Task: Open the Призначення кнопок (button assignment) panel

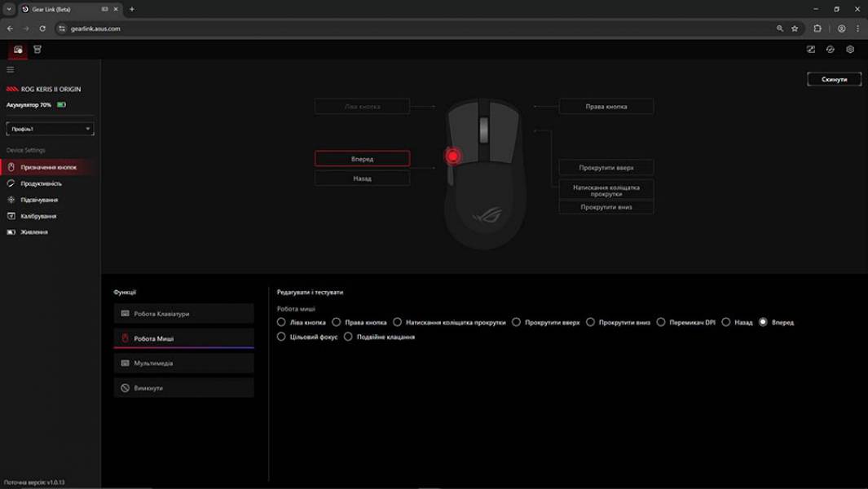Action: 49,165
